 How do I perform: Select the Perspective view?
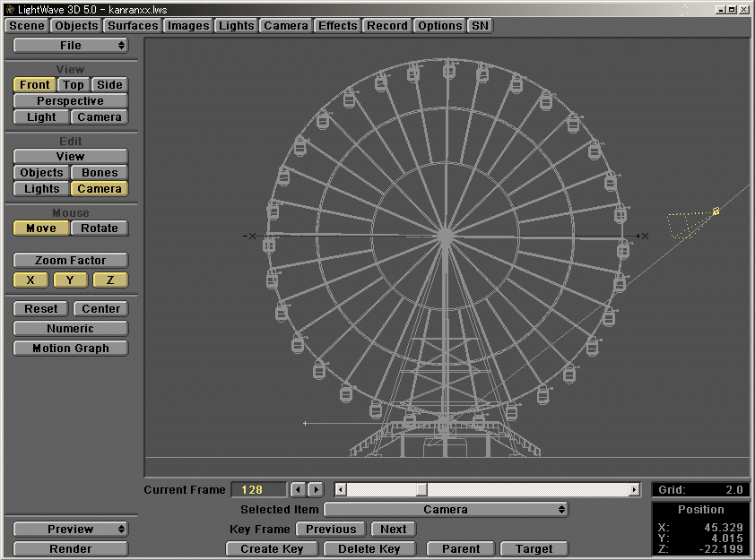tap(70, 100)
